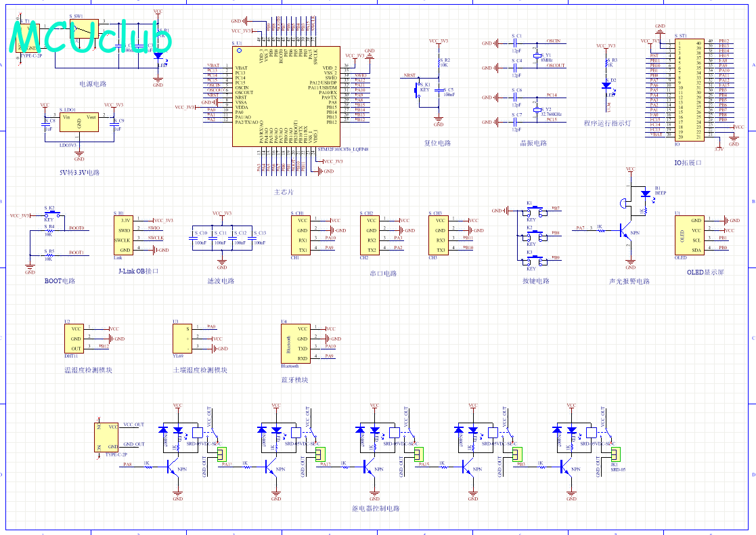The image size is (756, 535).
Task: Click the TYPE-C-2P connector in relay section
Action: [106, 437]
